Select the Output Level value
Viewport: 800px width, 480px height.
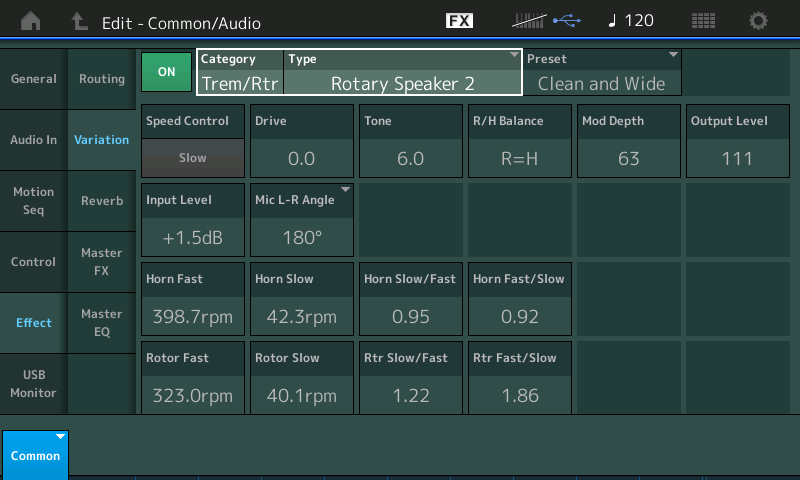tap(736, 158)
